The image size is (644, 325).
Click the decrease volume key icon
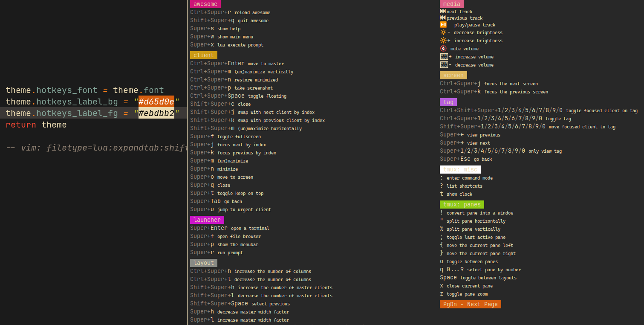tap(444, 65)
